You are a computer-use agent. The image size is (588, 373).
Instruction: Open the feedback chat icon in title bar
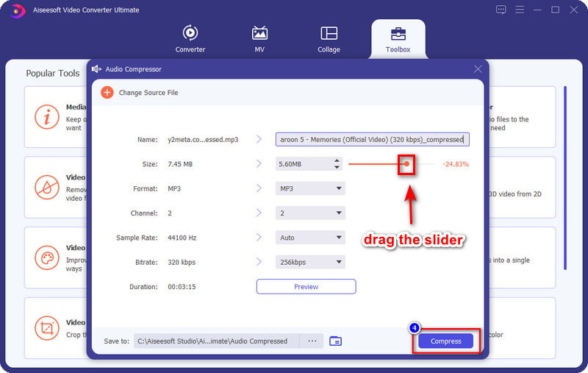501,10
